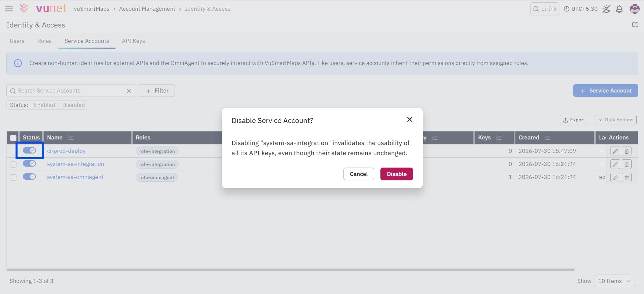
Task: Click the horizontal table scrollbar
Action: coord(290,270)
